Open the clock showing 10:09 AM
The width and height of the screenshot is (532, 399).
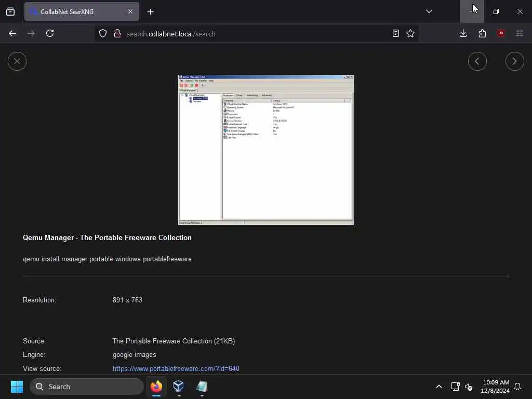coord(495,387)
